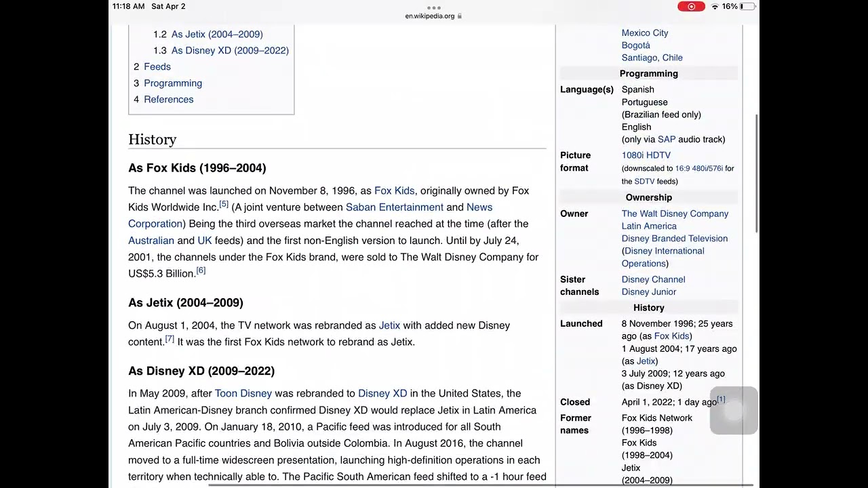Open the 16:9 link in picture format
868x488 pixels.
pyautogui.click(x=684, y=168)
